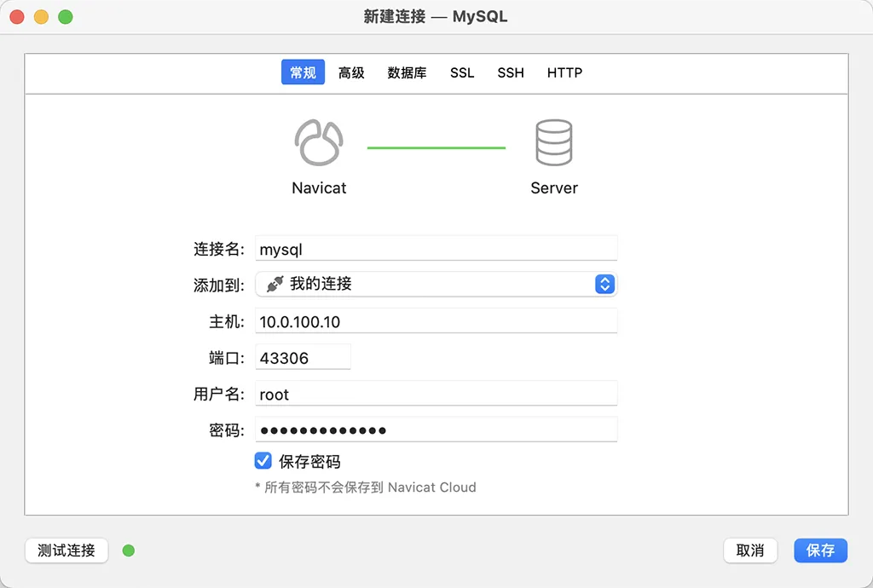The height and width of the screenshot is (588, 873).
Task: Click the 保存密码 label text
Action: [309, 461]
